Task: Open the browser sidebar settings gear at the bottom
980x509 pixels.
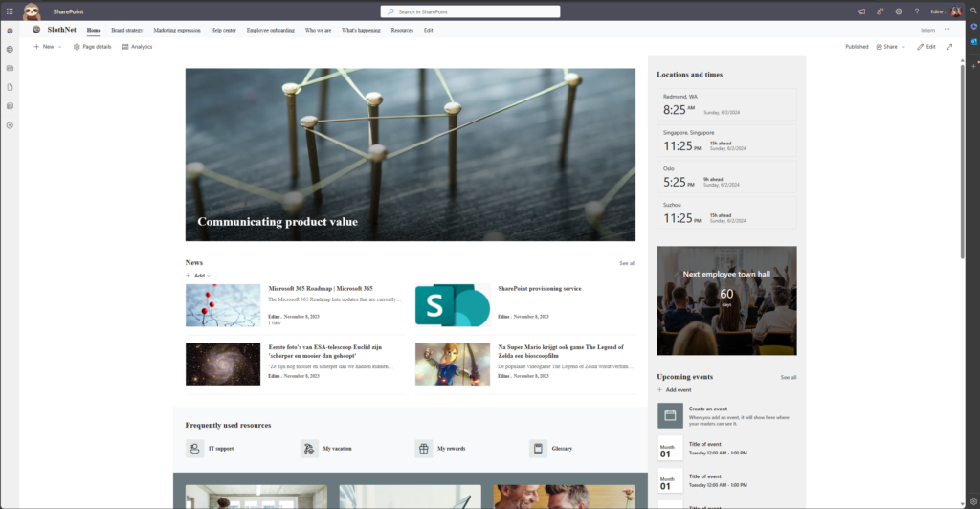Action: tap(973, 501)
